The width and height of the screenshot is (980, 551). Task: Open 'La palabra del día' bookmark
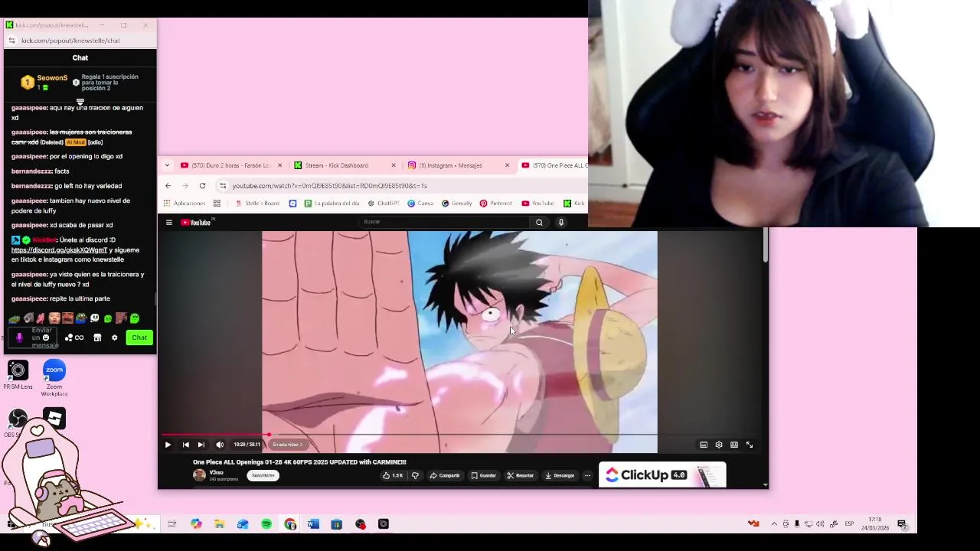point(332,204)
